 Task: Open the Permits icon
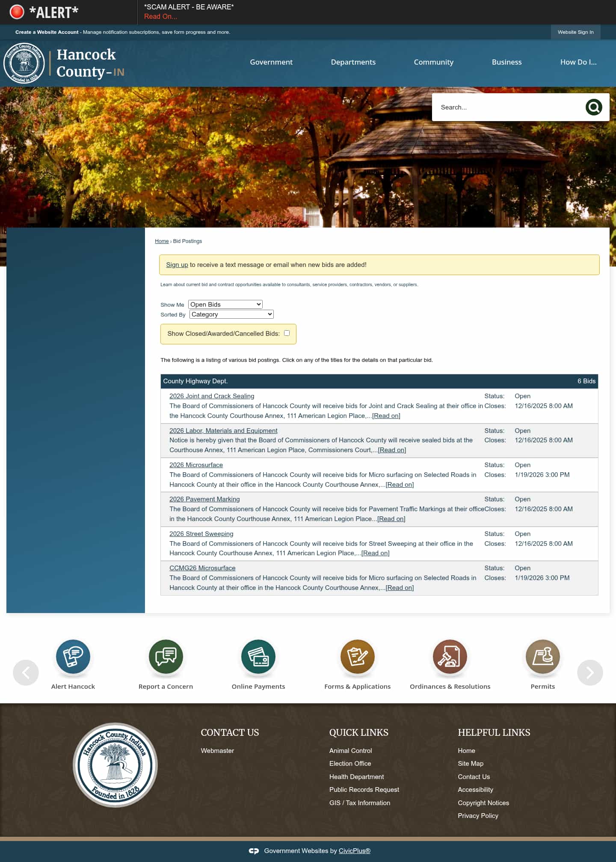point(543,656)
